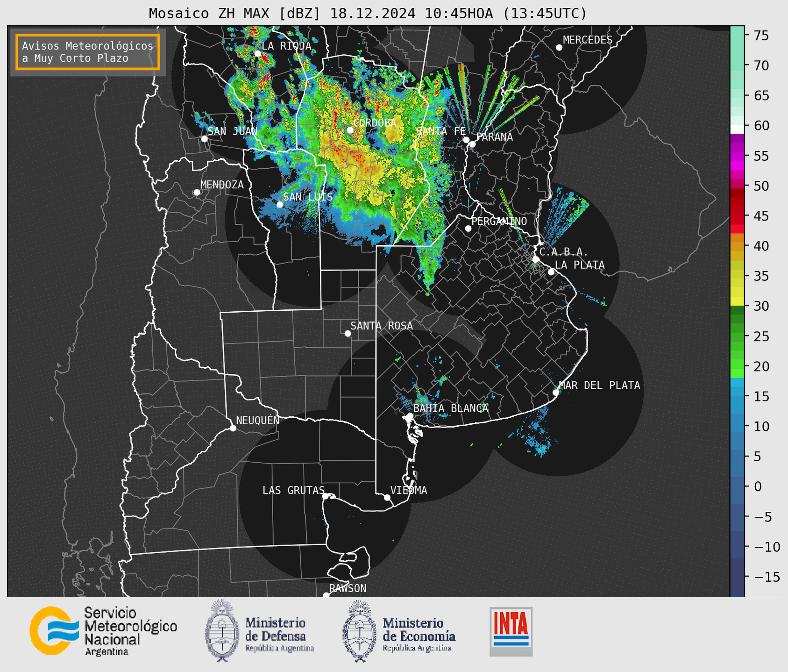Click the LAS GRUTAS label text
The width and height of the screenshot is (788, 672).
(293, 490)
